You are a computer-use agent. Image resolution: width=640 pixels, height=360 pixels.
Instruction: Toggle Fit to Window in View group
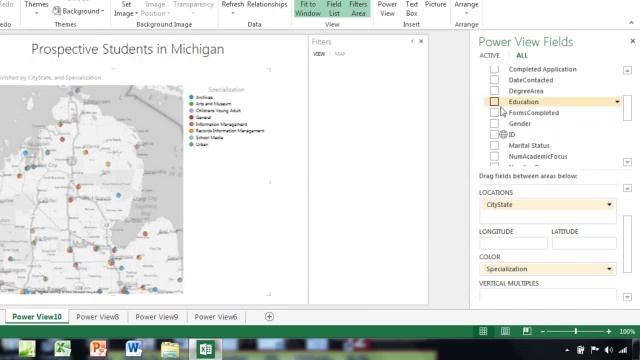click(x=308, y=9)
